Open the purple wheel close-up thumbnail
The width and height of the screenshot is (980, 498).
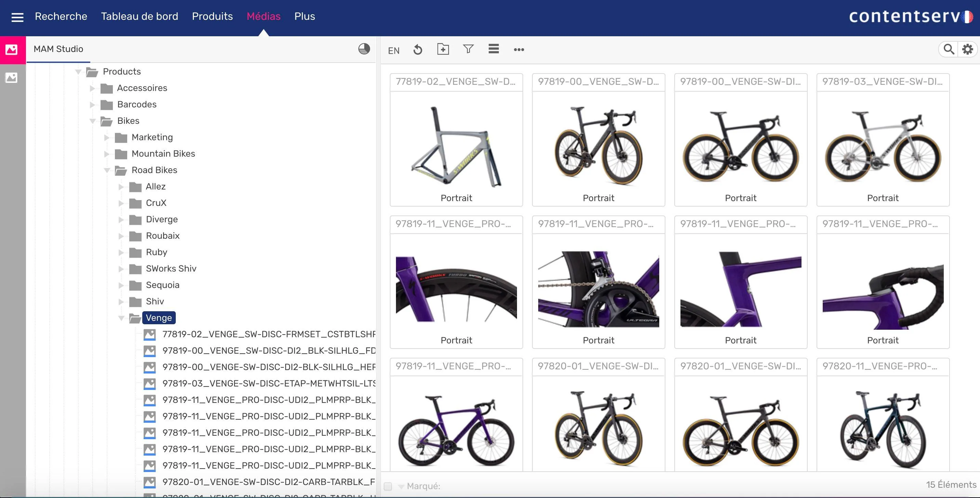point(456,289)
